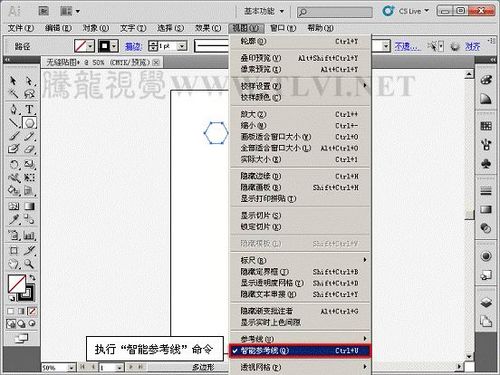
Task: Select the Eyedropper tool
Action: coord(13,220)
